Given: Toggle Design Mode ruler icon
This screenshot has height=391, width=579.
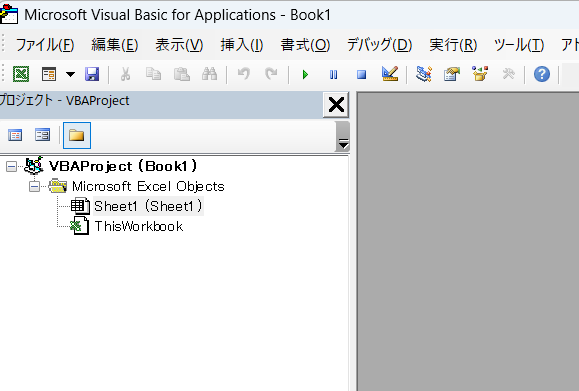Looking at the screenshot, I should (390, 74).
